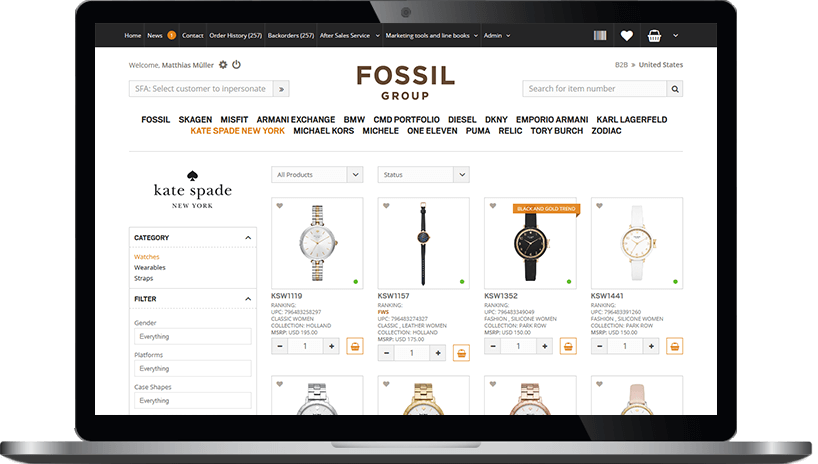Decrease quantity for KSW1441
Image resolution: width=818 pixels, height=464 pixels.
[599, 346]
